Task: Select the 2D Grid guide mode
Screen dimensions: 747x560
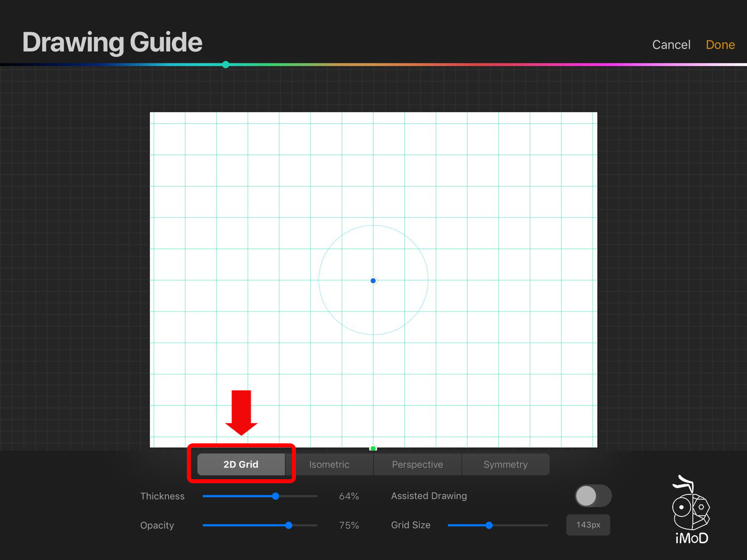Action: [x=241, y=465]
